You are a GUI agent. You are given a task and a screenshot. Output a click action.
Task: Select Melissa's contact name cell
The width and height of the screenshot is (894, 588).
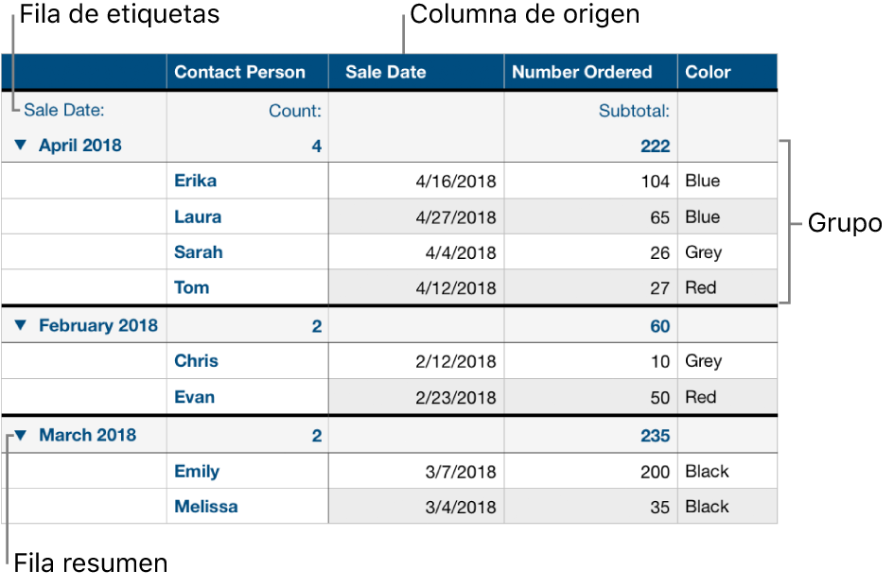click(206, 506)
